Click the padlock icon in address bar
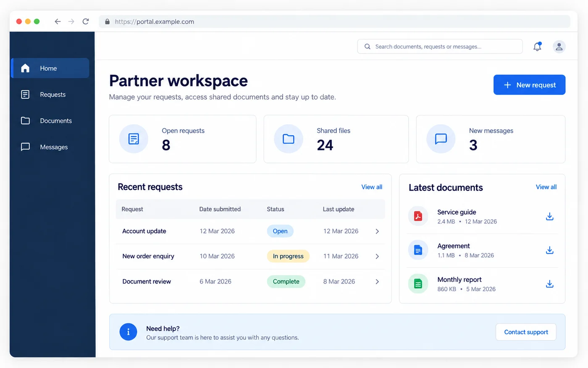The image size is (588, 368). tap(108, 21)
